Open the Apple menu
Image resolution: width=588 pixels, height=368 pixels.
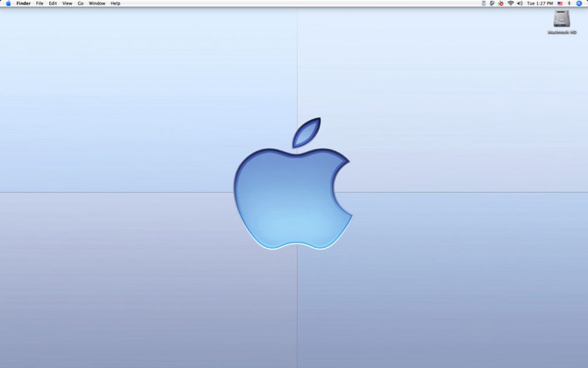click(x=8, y=4)
